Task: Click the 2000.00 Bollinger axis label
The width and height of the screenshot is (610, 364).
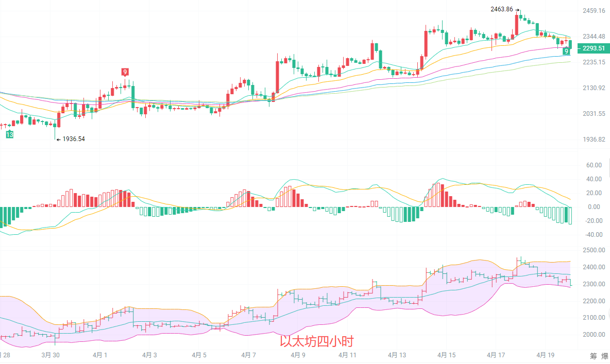Action: pos(594,335)
